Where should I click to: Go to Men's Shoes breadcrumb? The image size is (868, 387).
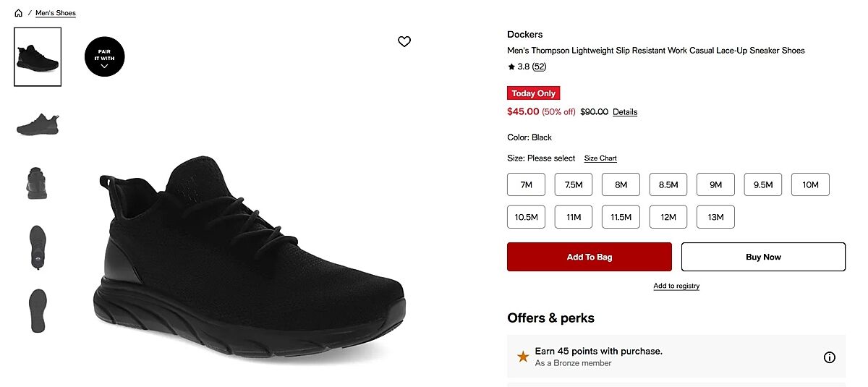(x=56, y=13)
